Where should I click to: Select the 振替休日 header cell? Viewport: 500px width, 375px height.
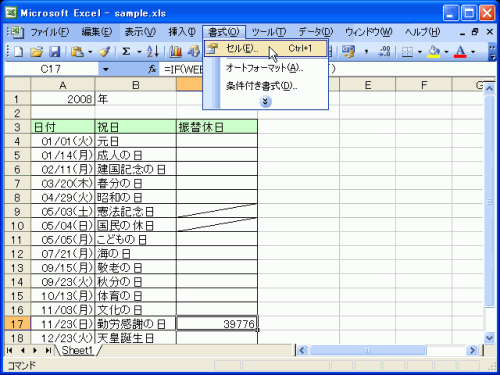pos(217,127)
